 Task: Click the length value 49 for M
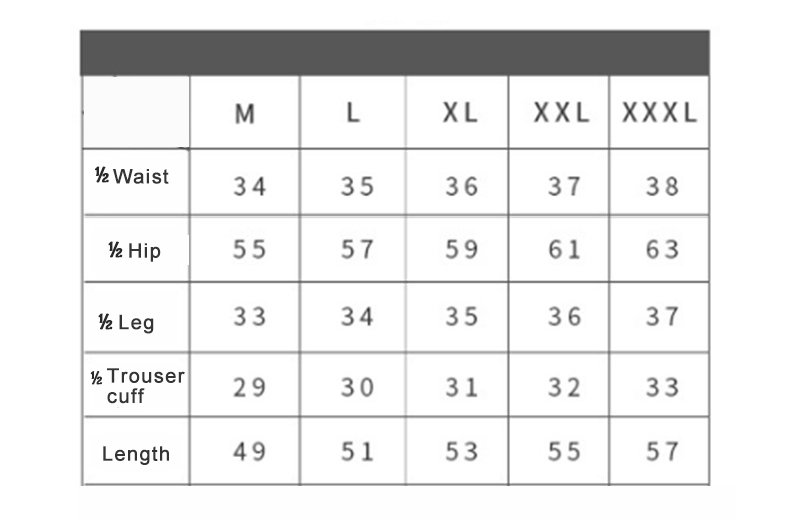pos(249,451)
